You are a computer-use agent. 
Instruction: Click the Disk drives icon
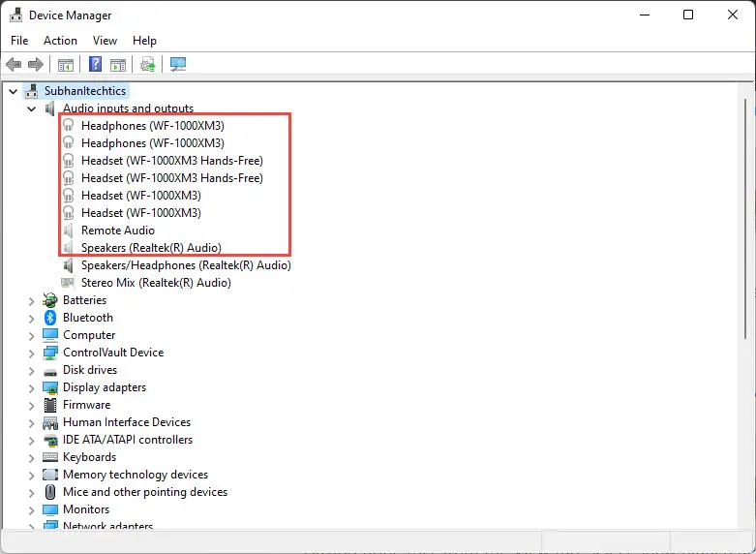pyautogui.click(x=50, y=371)
